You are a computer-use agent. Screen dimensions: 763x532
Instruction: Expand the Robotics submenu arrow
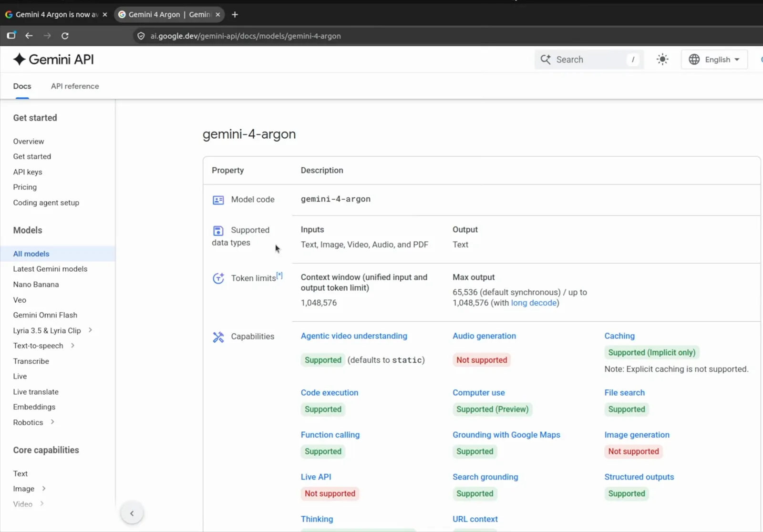(52, 422)
